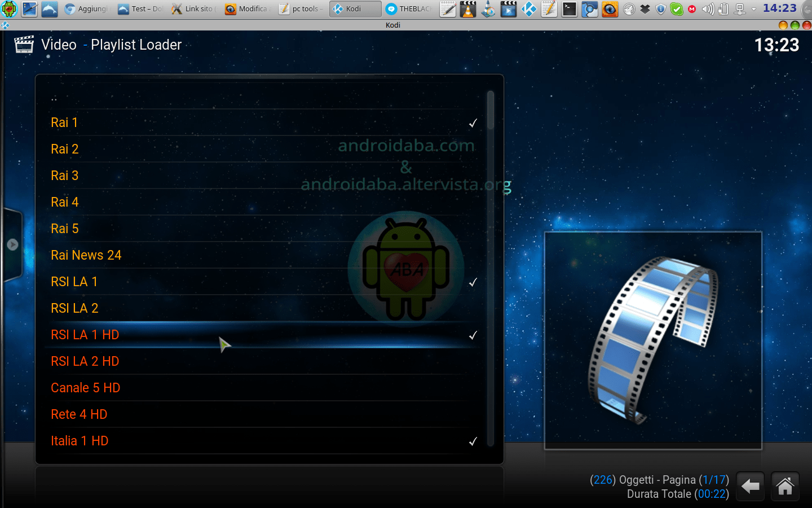This screenshot has width=812, height=508.
Task: Launch the cat-eye image viewer launcher
Action: coord(610,9)
